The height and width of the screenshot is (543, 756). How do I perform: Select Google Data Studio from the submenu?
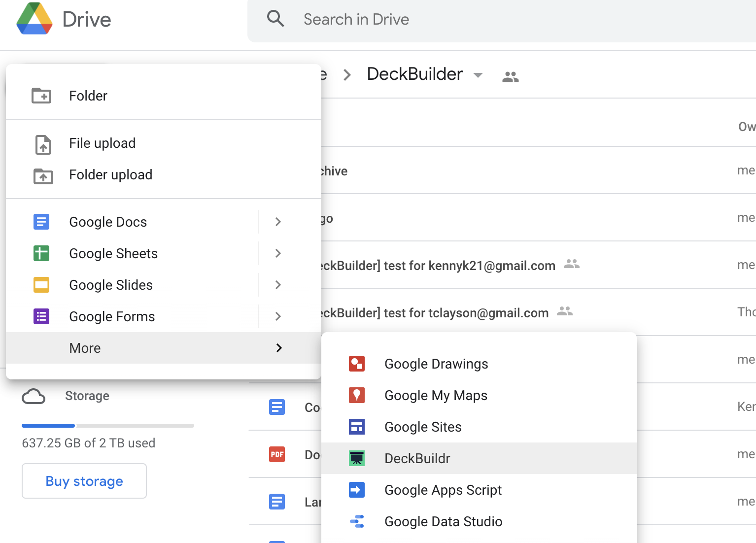coord(479,521)
